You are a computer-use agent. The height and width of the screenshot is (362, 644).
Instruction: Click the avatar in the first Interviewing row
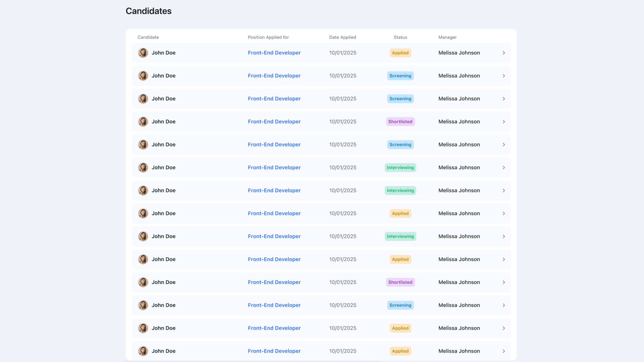(143, 168)
